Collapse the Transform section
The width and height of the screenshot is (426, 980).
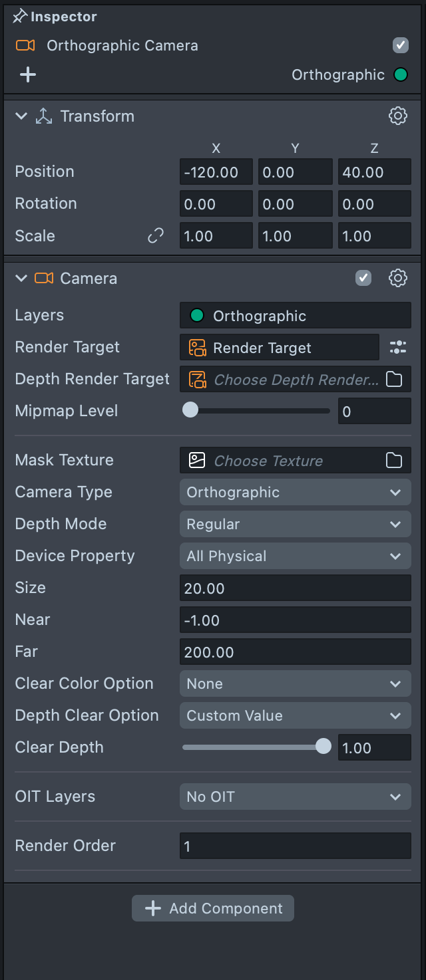(x=21, y=116)
